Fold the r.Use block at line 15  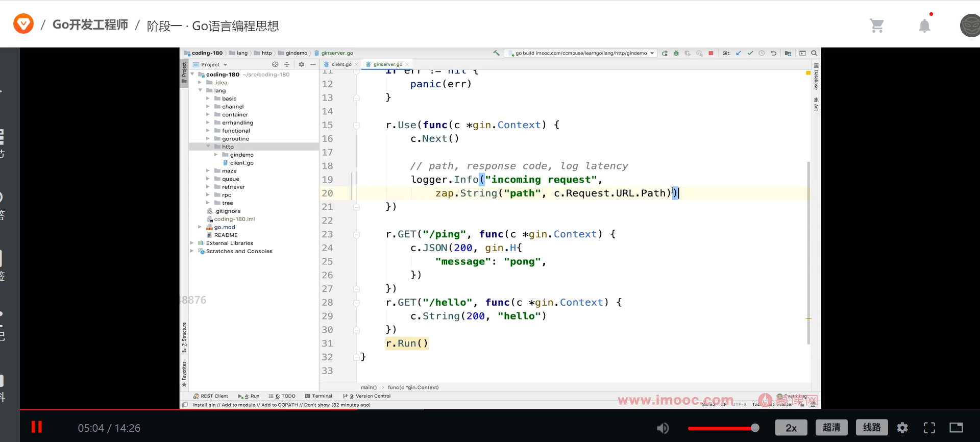[x=356, y=125]
